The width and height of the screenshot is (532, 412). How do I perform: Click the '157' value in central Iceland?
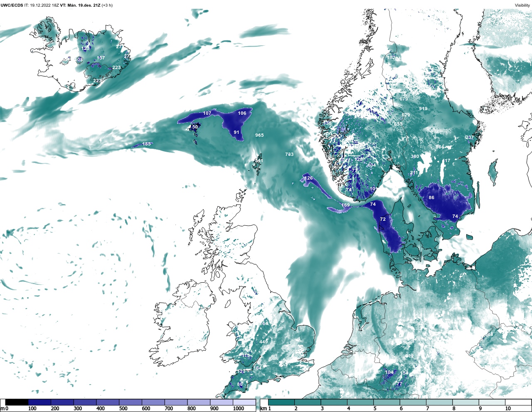(101, 58)
